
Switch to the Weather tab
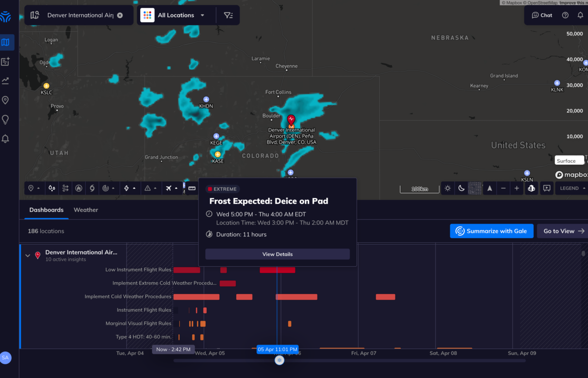[86, 210]
